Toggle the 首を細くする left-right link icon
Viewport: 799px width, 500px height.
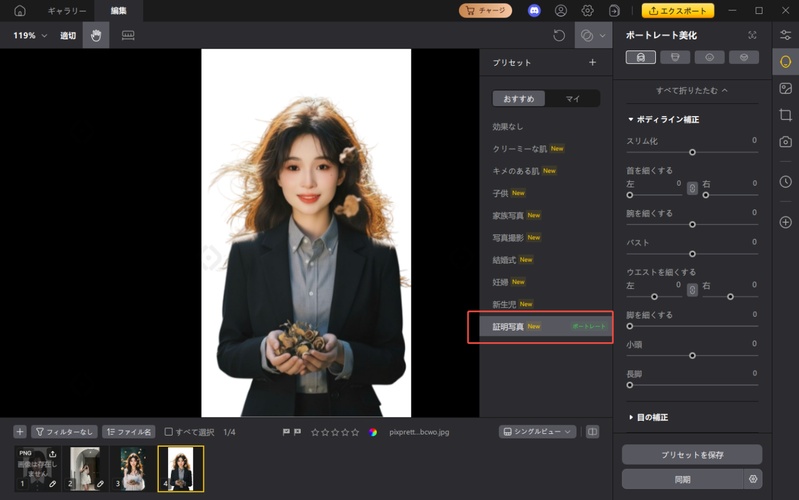coord(692,189)
